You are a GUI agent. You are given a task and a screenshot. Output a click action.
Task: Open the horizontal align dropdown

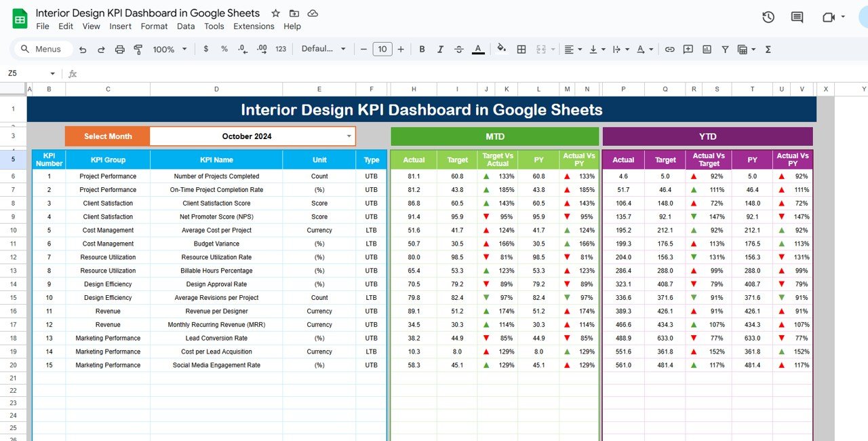pos(572,50)
